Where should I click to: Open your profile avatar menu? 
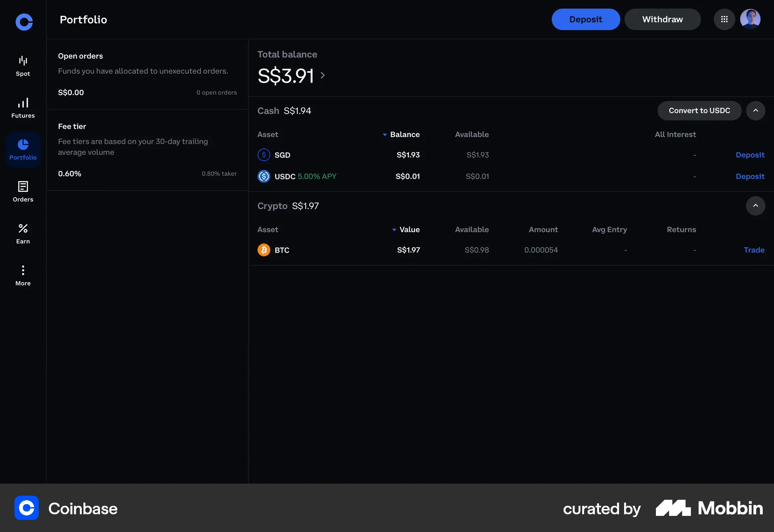point(751,19)
